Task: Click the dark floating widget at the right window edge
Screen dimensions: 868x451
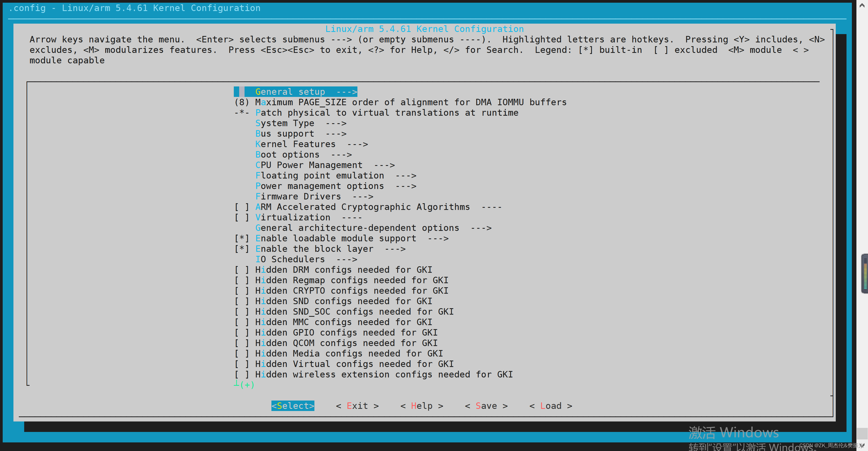Action: click(865, 273)
